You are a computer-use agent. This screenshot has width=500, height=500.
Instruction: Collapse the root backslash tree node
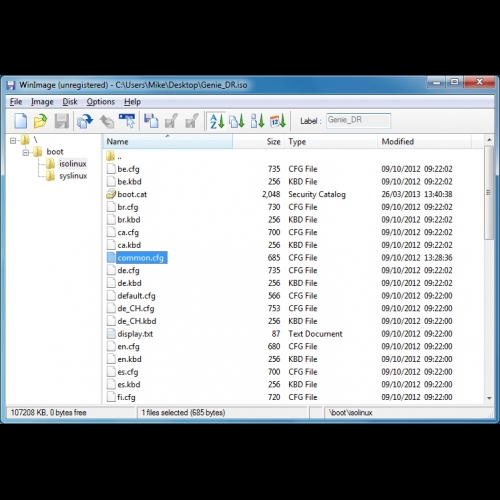(13, 140)
